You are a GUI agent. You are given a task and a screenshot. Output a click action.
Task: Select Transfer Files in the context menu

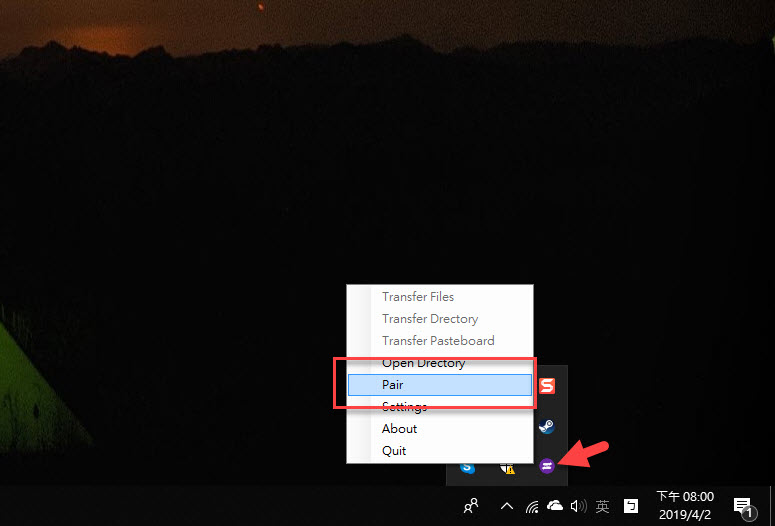click(439, 297)
